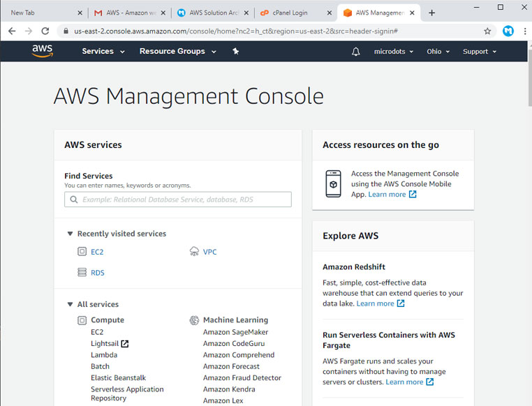Open the Services dropdown menu
The image size is (532, 406).
point(103,51)
